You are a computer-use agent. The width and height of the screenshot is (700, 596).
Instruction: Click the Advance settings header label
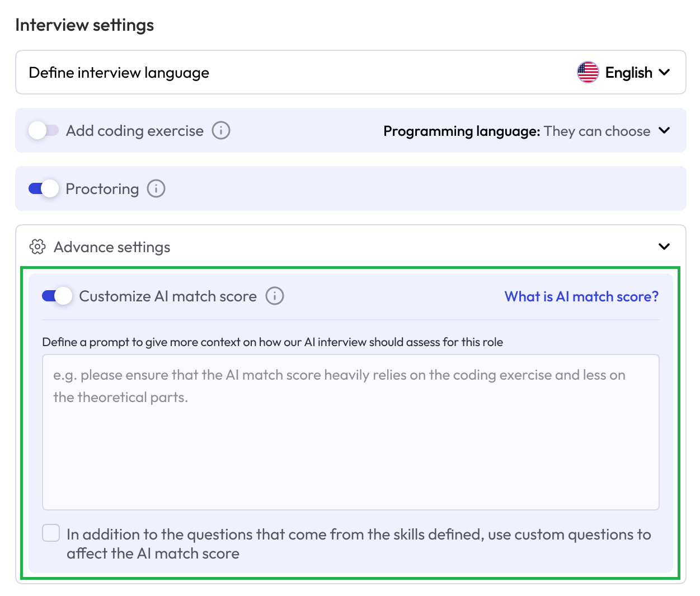[112, 247]
